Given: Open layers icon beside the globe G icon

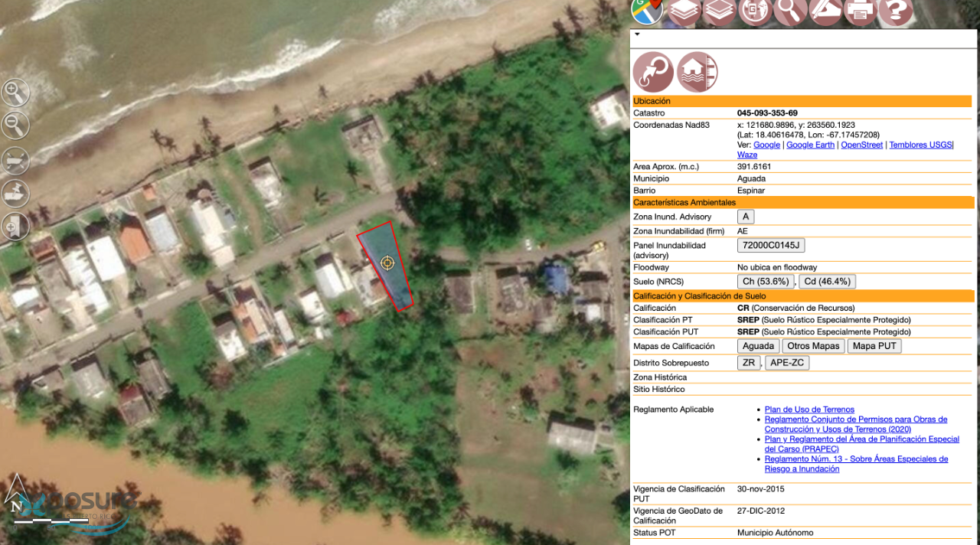Looking at the screenshot, I should click(719, 11).
